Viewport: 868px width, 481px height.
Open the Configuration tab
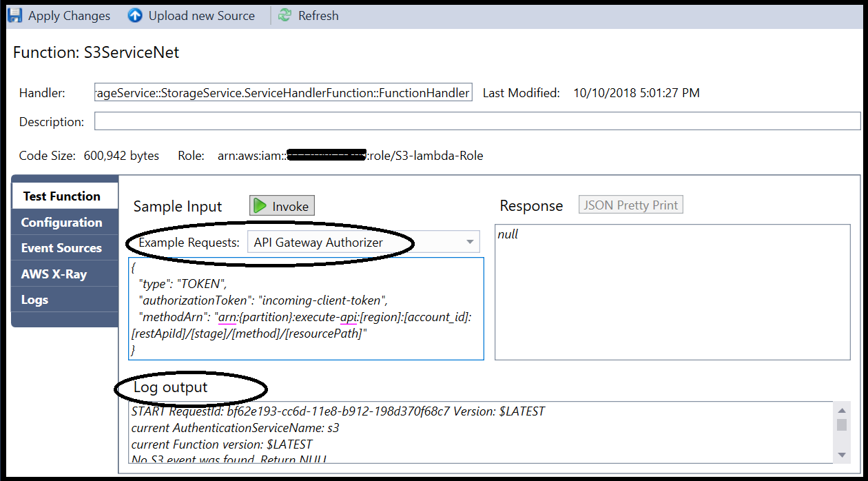pyautogui.click(x=61, y=223)
